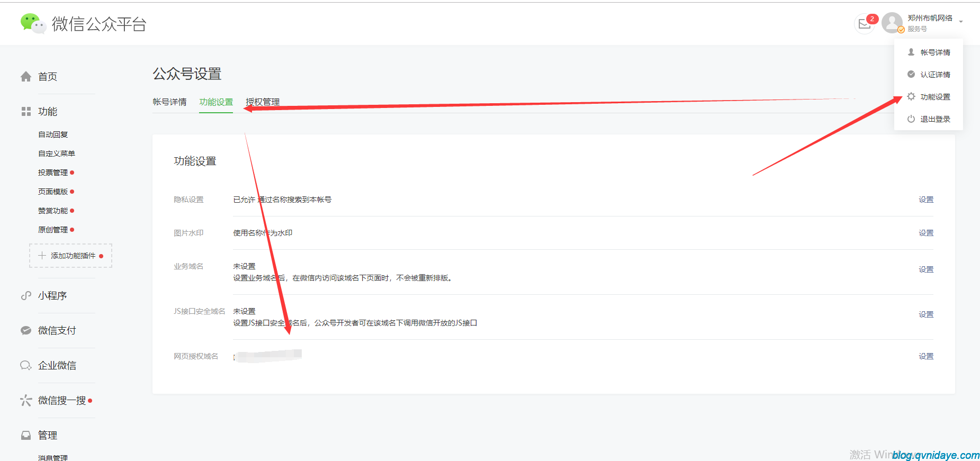This screenshot has width=980, height=461.
Task: Click the person icon beside 帐号详情
Action: pyautogui.click(x=911, y=52)
